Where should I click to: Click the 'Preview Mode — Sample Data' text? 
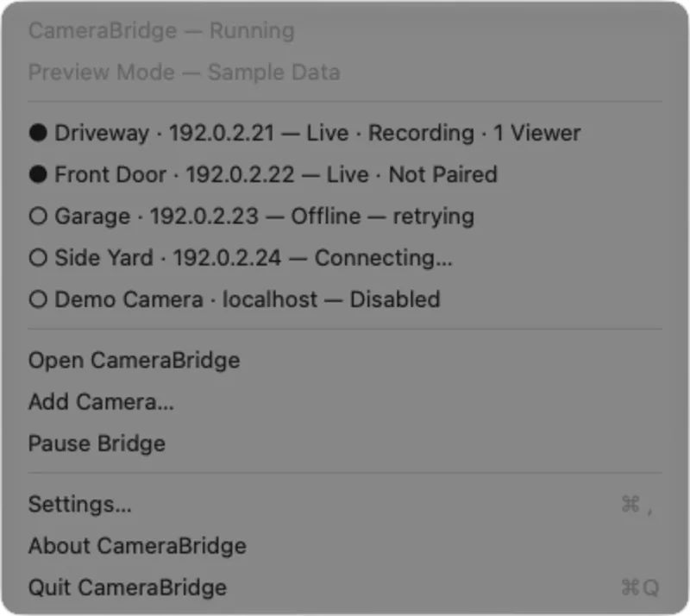click(185, 72)
